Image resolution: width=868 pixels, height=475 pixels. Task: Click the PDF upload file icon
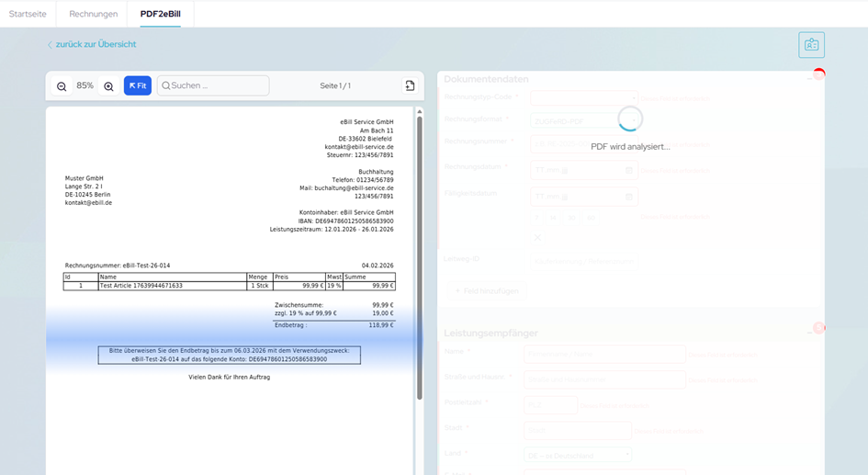(x=410, y=85)
